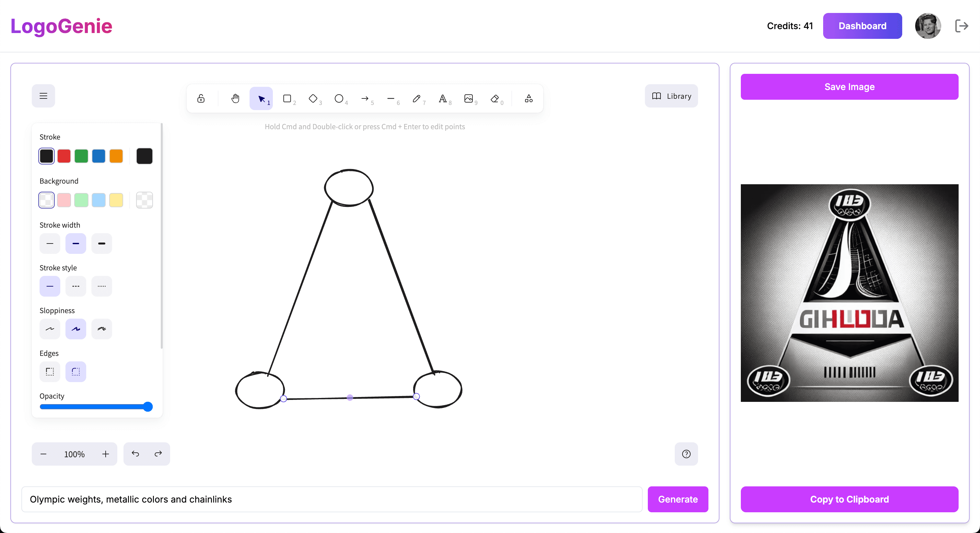Zoom in with the plus button

tap(105, 454)
